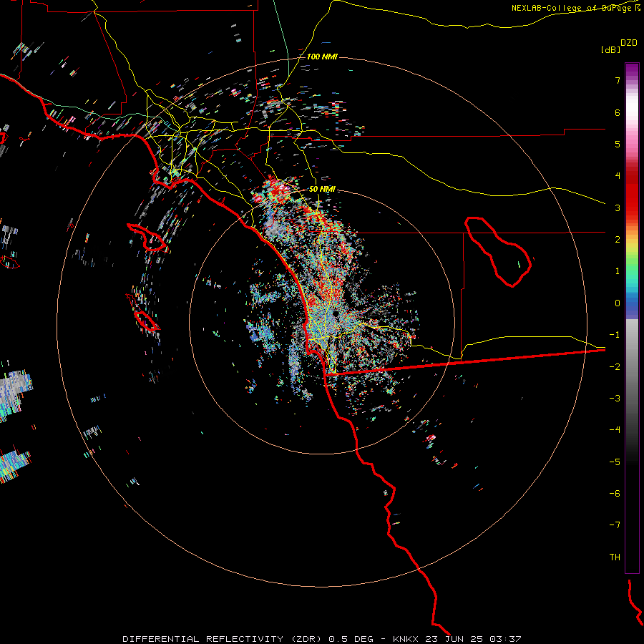The height and width of the screenshot is (644, 644).
Task: Select the "-2" tick on the color scale
Action: click(615, 366)
